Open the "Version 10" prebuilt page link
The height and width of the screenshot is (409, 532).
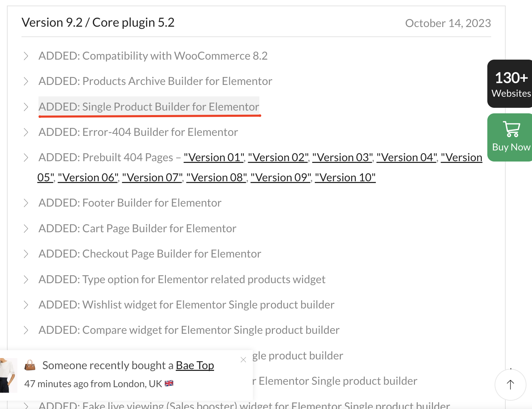pyautogui.click(x=345, y=177)
